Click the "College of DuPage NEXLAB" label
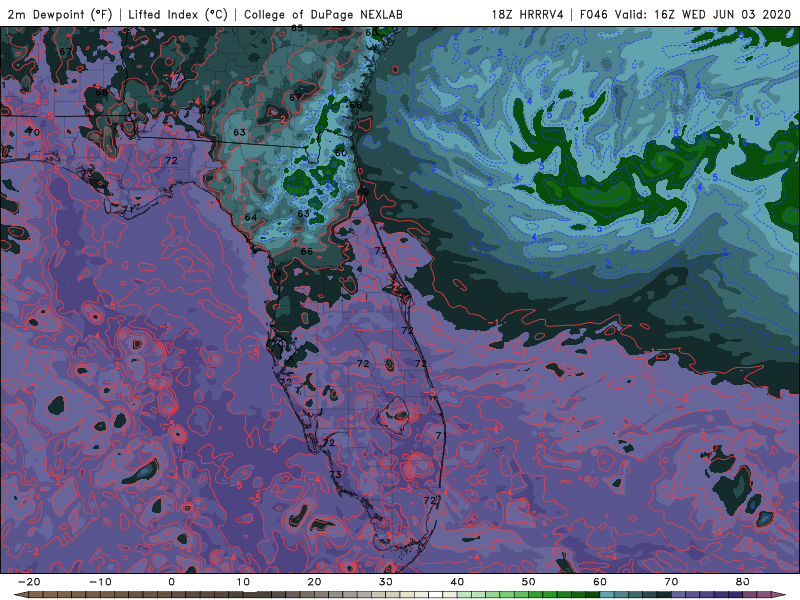The width and height of the screenshot is (800, 600). point(323,14)
